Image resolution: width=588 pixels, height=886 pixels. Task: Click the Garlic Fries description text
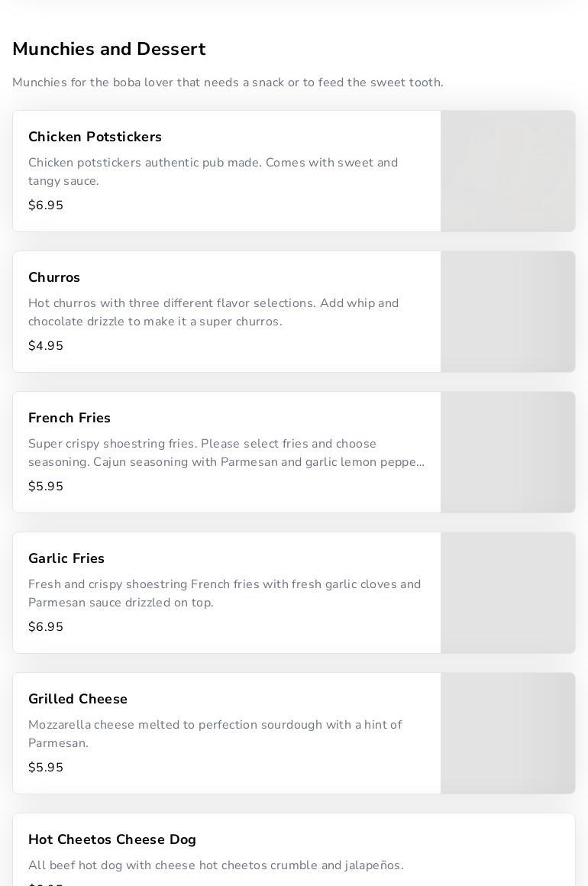[225, 593]
